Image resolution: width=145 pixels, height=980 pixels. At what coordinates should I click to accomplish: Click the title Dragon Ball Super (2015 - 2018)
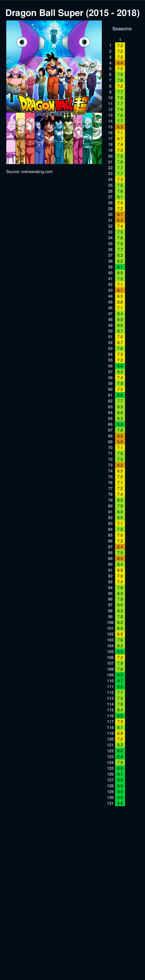point(72,13)
